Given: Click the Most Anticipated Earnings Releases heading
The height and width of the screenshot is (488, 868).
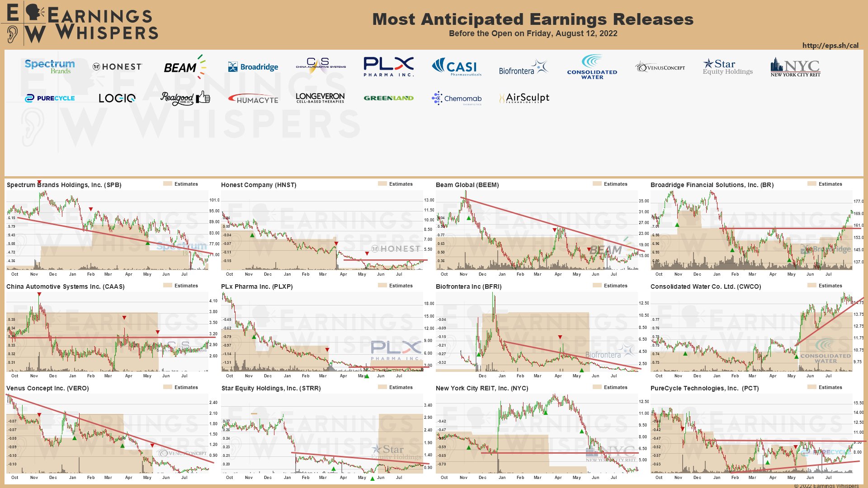Looking at the screenshot, I should pos(533,19).
